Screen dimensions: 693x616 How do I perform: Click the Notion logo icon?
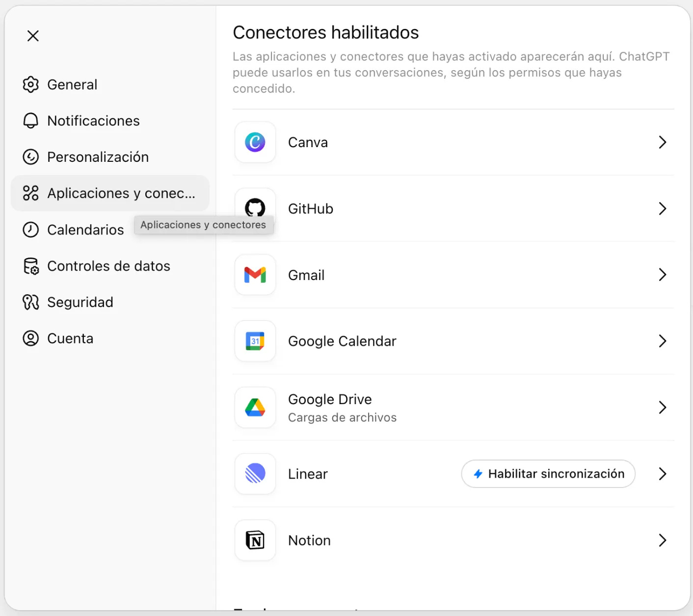[255, 540]
